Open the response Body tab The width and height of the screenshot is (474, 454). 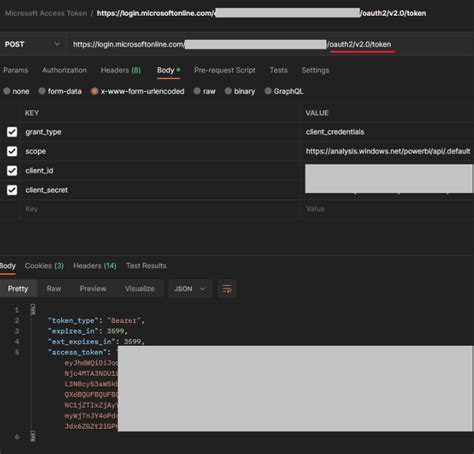point(8,266)
